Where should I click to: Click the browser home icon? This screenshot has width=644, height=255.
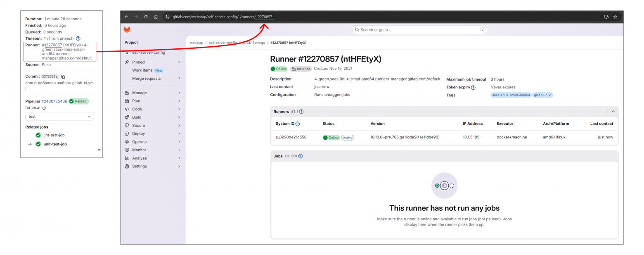point(156,17)
